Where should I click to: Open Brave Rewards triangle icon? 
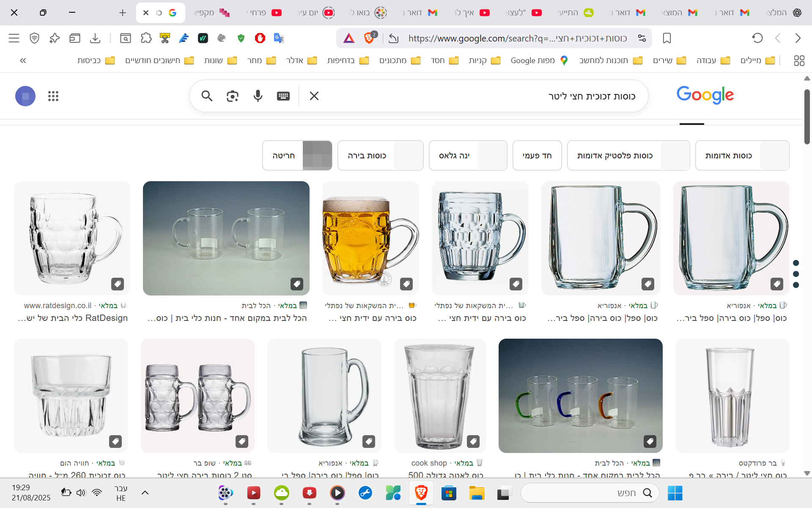point(349,38)
